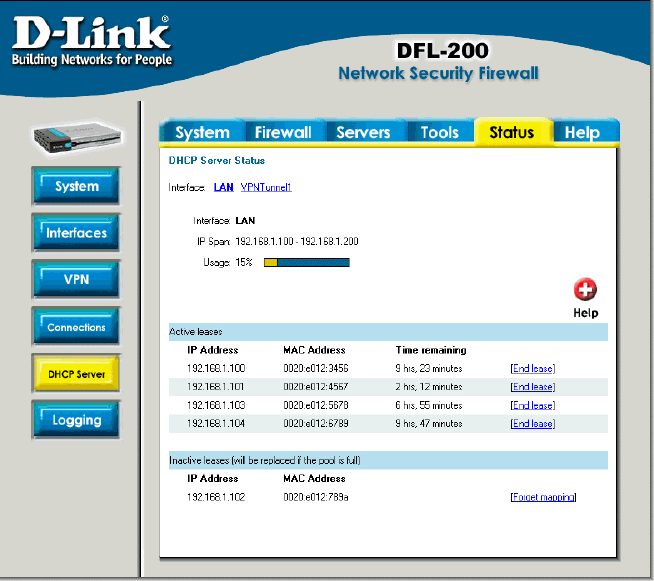Image resolution: width=654 pixels, height=581 pixels.
Task: Forget mapping for 192.168.1.102
Action: click(x=543, y=497)
